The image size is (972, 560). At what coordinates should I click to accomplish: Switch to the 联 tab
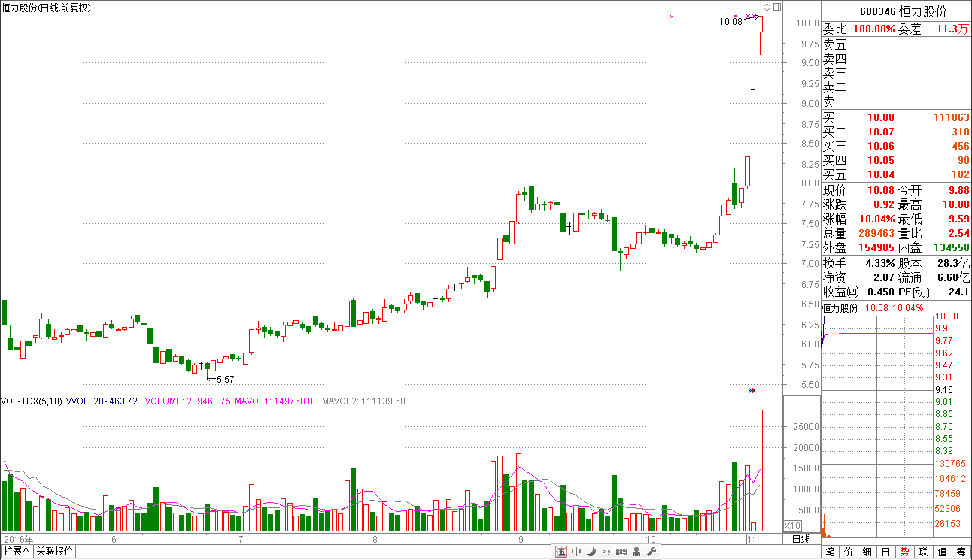(924, 552)
